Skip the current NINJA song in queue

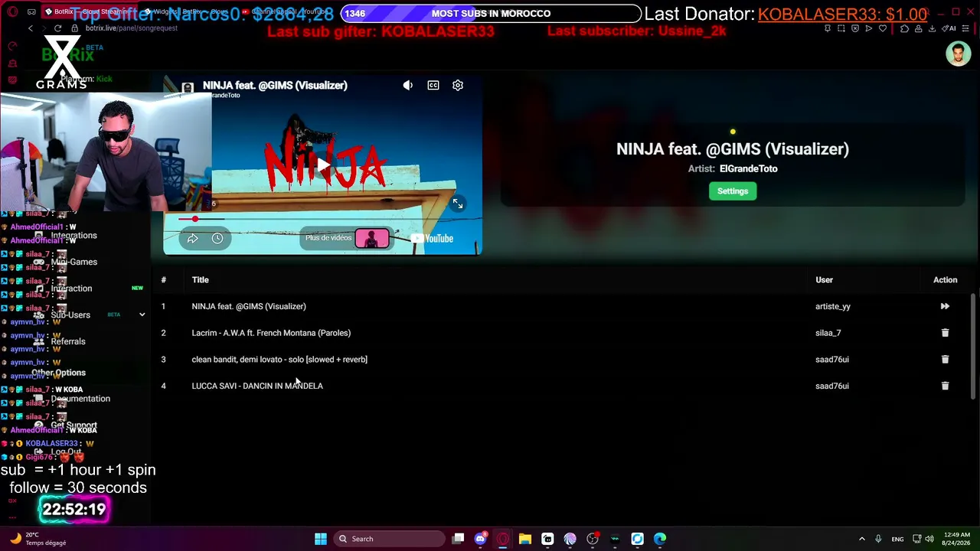[945, 306]
